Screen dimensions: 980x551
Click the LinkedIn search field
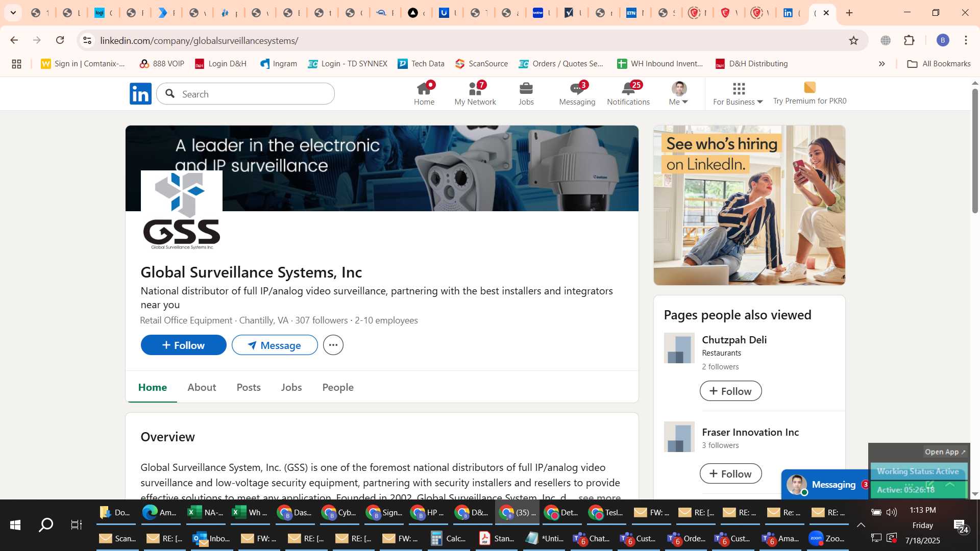[246, 94]
